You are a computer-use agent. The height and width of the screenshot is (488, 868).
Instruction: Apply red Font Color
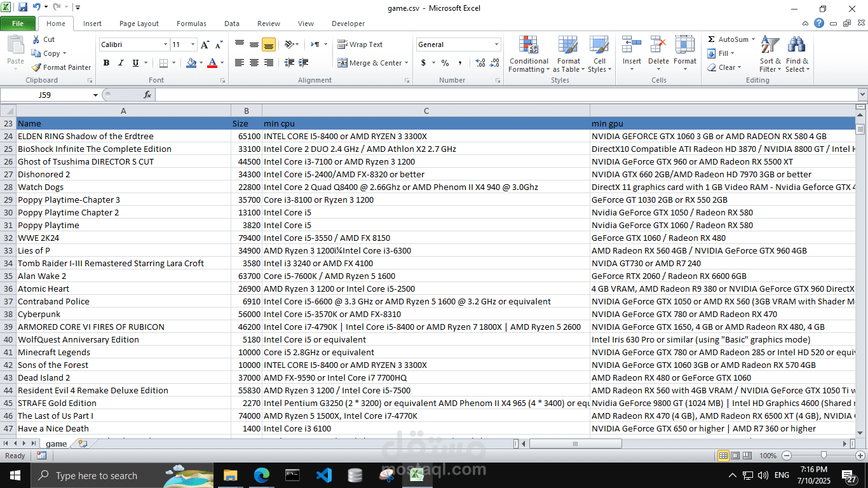[212, 63]
